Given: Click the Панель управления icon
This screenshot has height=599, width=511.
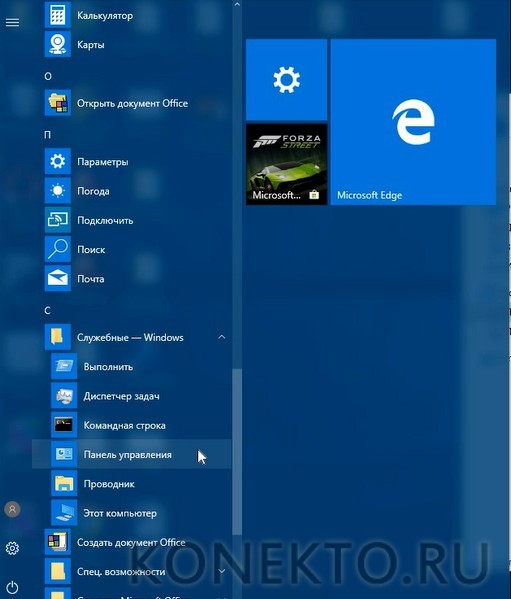Looking at the screenshot, I should coord(64,454).
